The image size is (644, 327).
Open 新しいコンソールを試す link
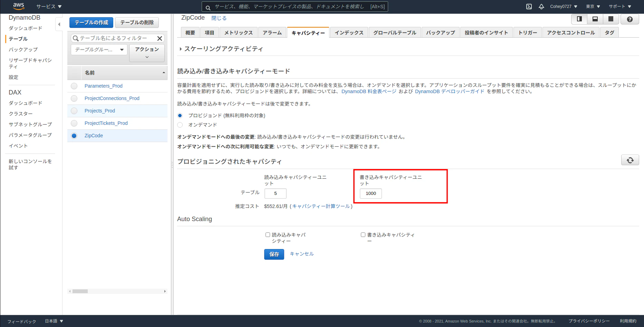pyautogui.click(x=30, y=165)
